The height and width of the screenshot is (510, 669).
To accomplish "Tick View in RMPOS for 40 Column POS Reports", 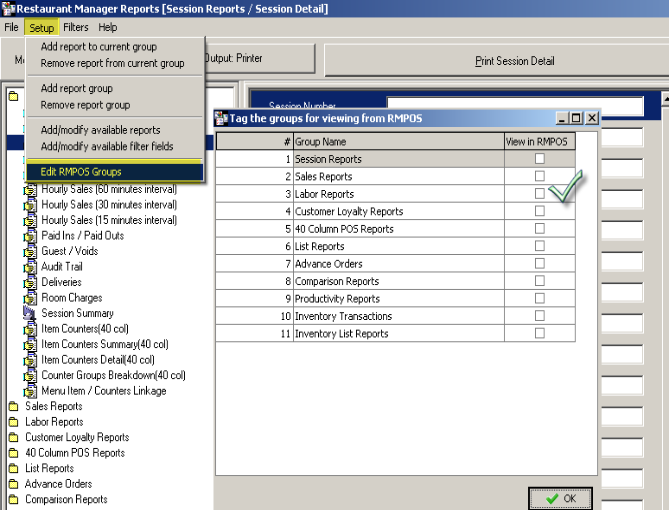I will point(540,229).
